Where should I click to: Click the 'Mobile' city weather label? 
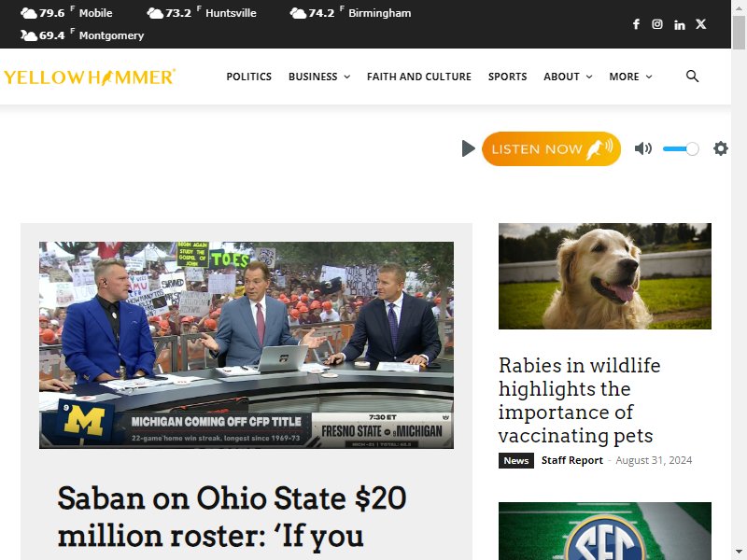pos(96,13)
